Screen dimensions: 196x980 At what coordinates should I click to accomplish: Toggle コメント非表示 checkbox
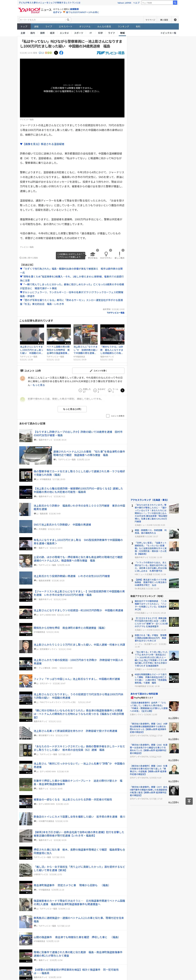coord(108,416)
